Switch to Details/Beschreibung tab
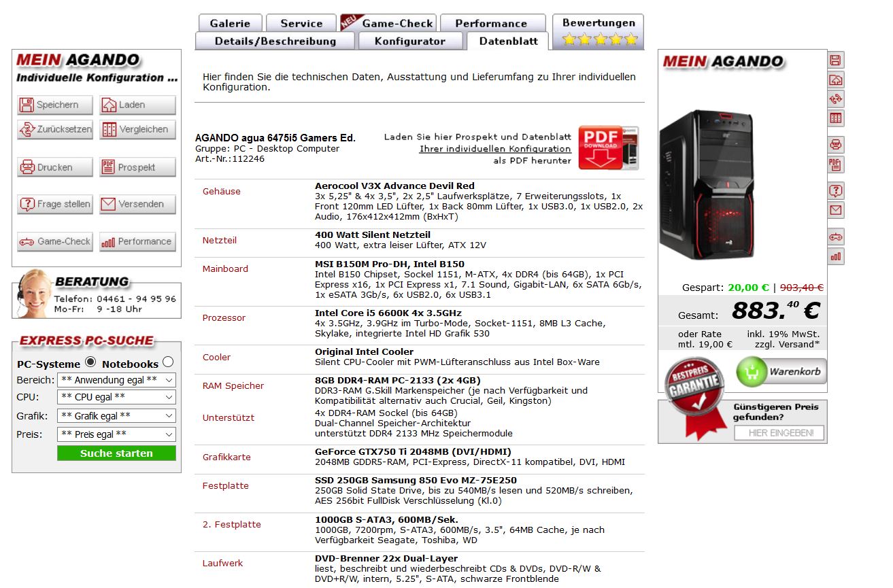This screenshot has width=893, height=588. tap(275, 41)
